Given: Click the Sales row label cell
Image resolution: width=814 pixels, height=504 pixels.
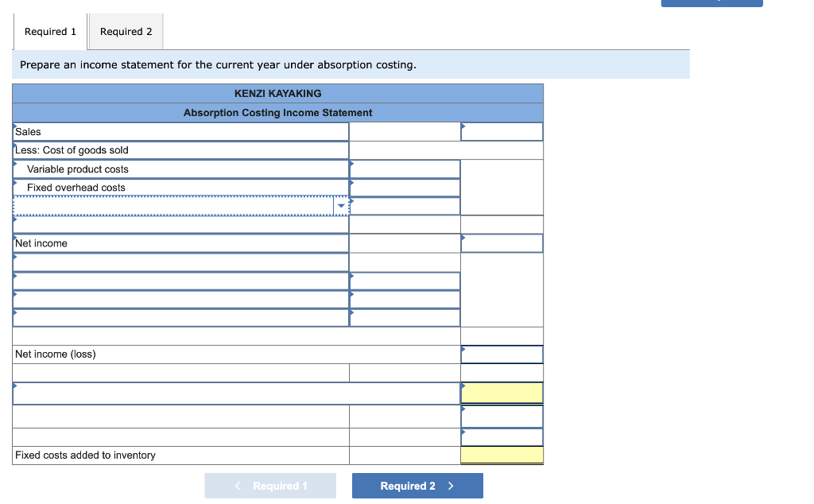Looking at the screenshot, I should (179, 131).
